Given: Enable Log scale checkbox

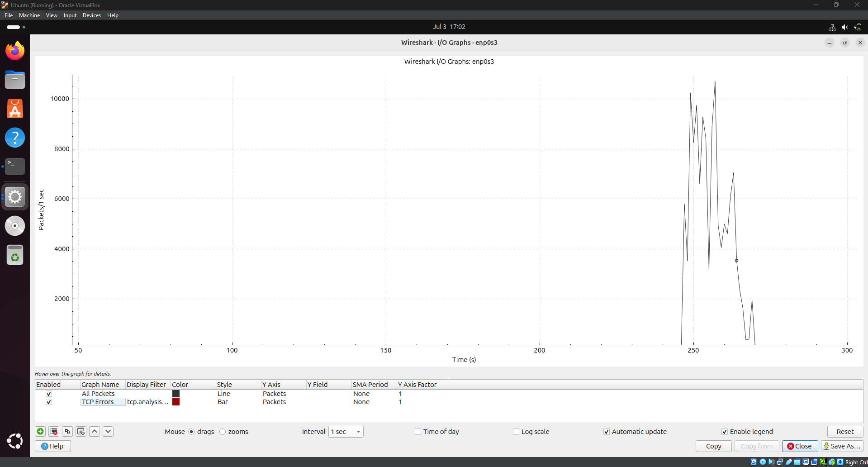Looking at the screenshot, I should [x=516, y=432].
